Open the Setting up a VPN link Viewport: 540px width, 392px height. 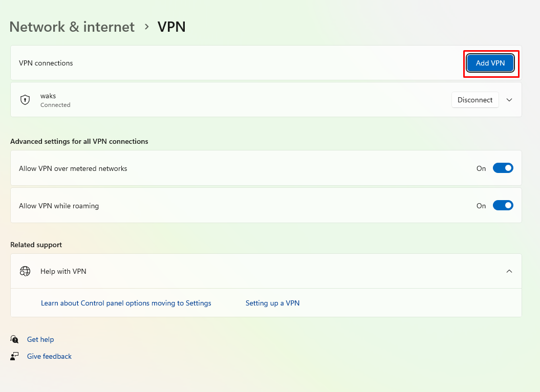click(x=272, y=303)
